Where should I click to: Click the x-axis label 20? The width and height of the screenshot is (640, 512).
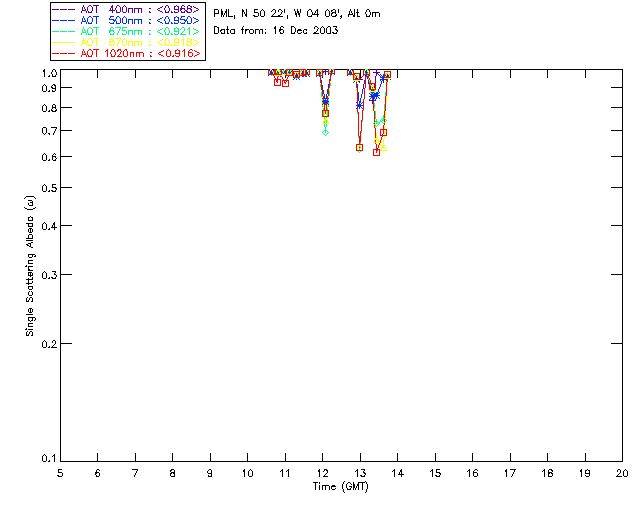622,473
